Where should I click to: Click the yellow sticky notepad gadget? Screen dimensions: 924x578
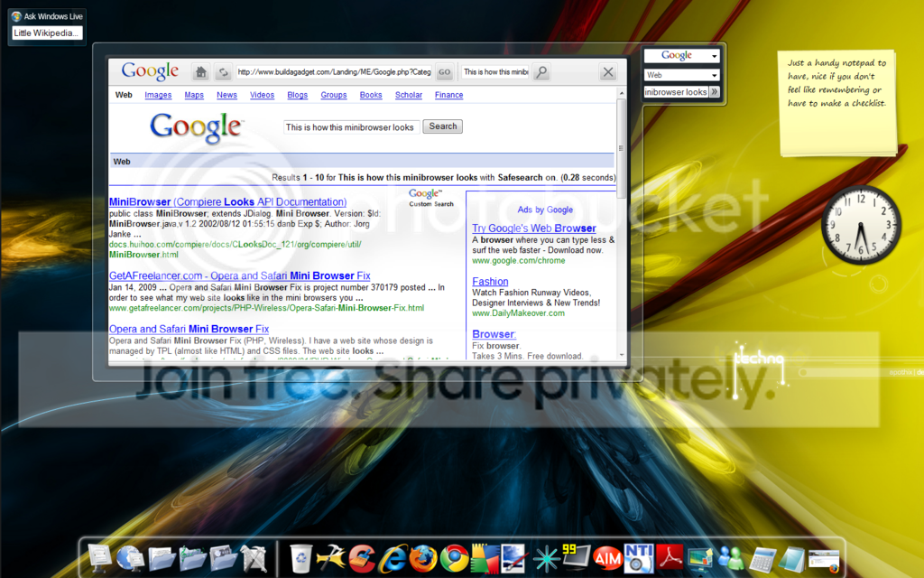[x=837, y=102]
